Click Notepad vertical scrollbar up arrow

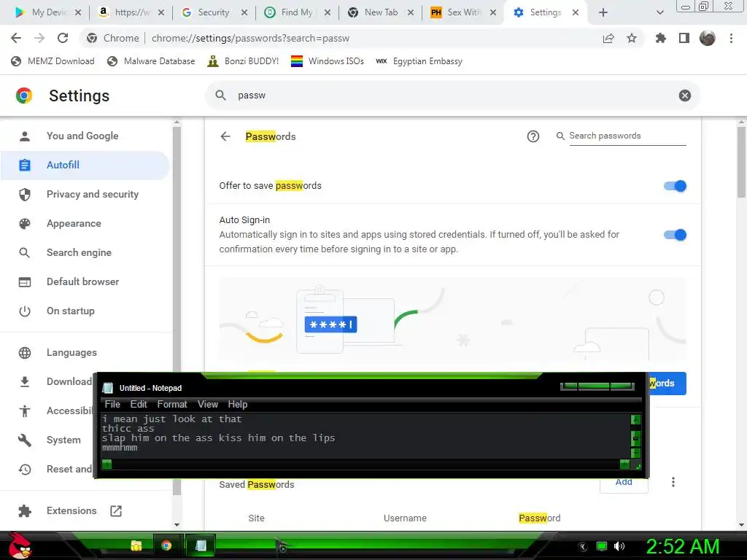635,419
